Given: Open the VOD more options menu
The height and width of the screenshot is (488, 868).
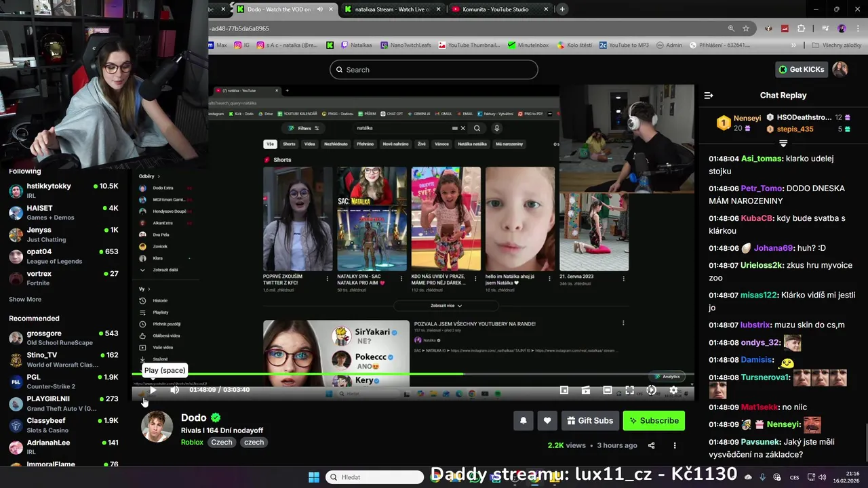Looking at the screenshot, I should [675, 445].
